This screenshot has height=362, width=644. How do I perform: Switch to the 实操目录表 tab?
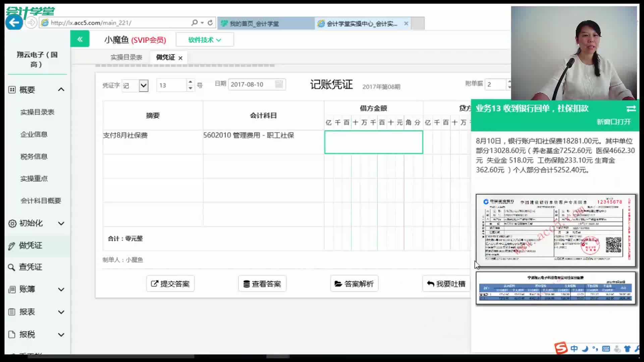pos(126,57)
